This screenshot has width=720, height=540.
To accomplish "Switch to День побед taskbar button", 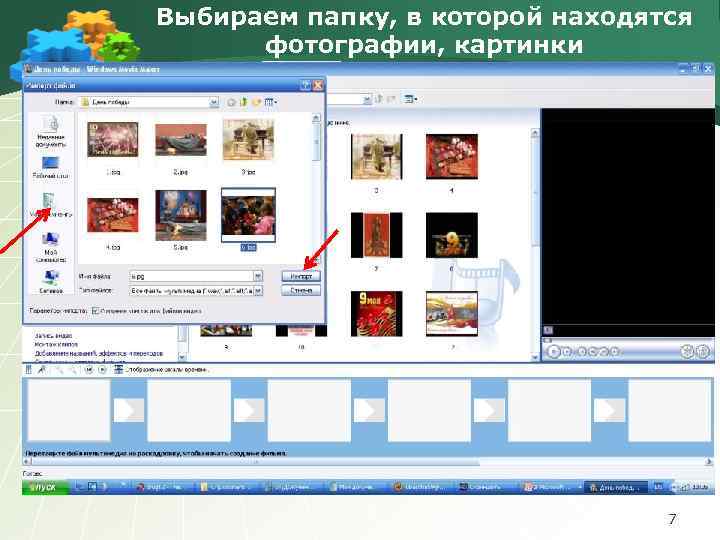I will point(616,487).
